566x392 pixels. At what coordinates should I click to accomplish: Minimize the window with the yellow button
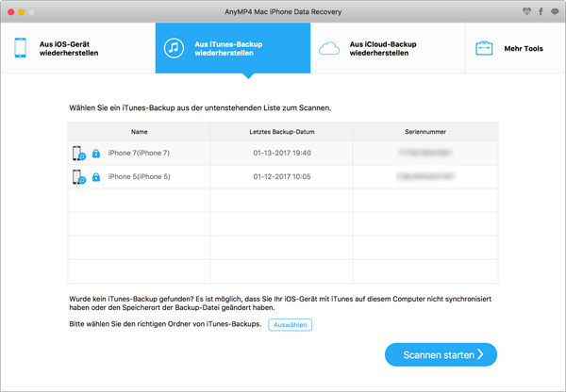22,12
